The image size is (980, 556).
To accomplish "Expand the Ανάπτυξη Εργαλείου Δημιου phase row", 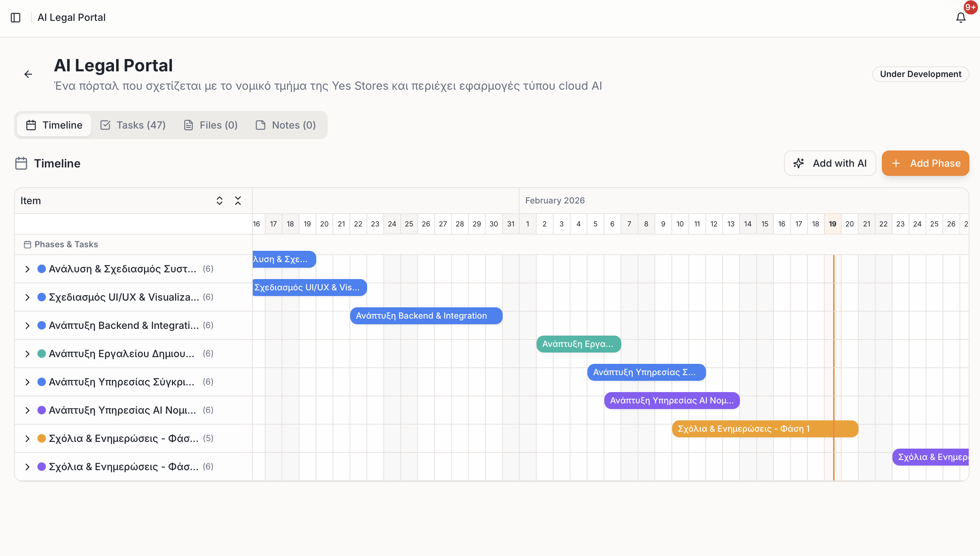I will tap(27, 354).
